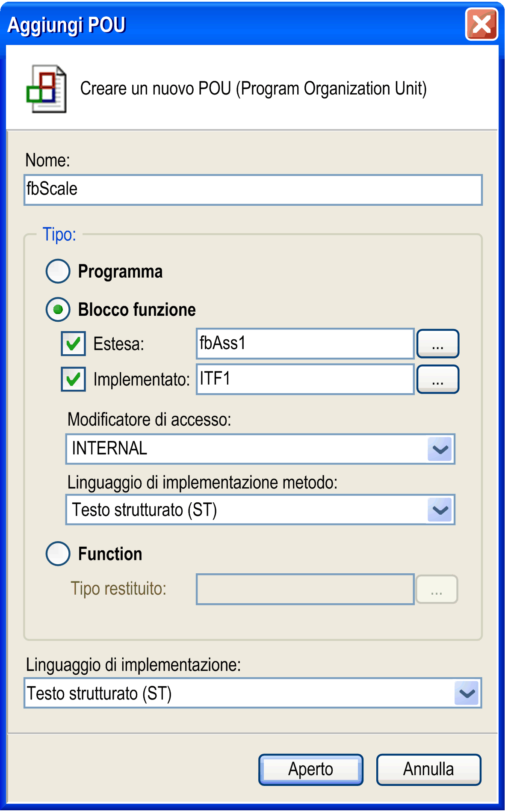Image resolution: width=505 pixels, height=812 pixels.
Task: Select the Blocco funzione radio button
Action: 58,309
